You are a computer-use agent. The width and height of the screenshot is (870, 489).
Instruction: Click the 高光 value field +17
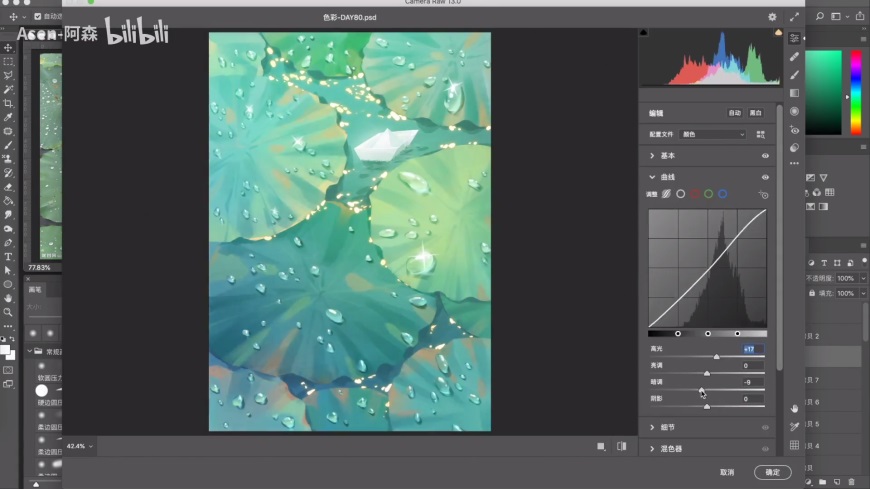(752, 349)
